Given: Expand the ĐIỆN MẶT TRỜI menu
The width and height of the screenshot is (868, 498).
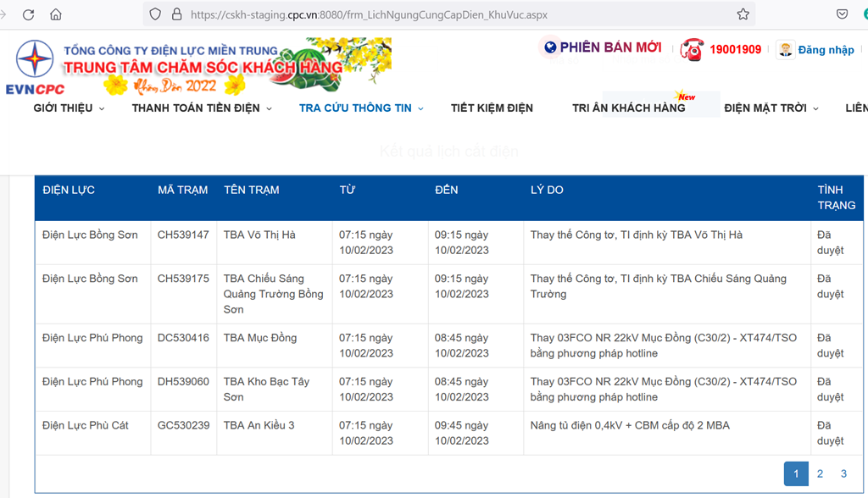Looking at the screenshot, I should 771,108.
